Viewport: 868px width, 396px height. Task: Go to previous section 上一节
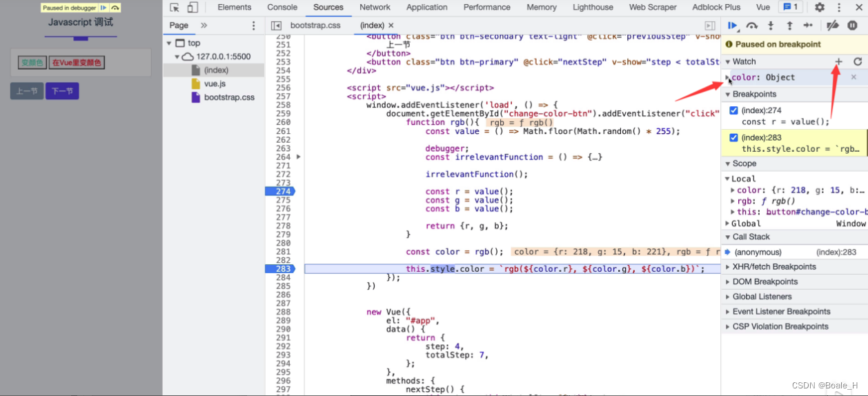click(27, 91)
